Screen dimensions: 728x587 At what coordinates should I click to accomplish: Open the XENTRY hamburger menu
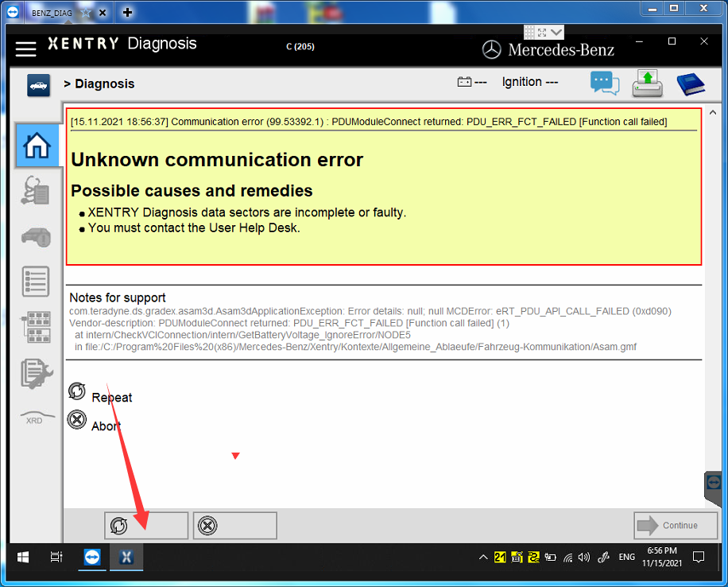coord(25,49)
